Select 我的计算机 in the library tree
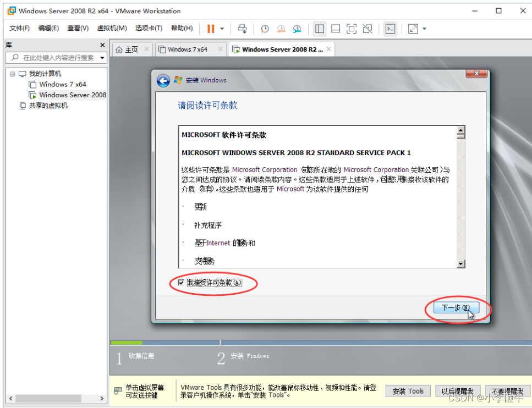 click(45, 74)
